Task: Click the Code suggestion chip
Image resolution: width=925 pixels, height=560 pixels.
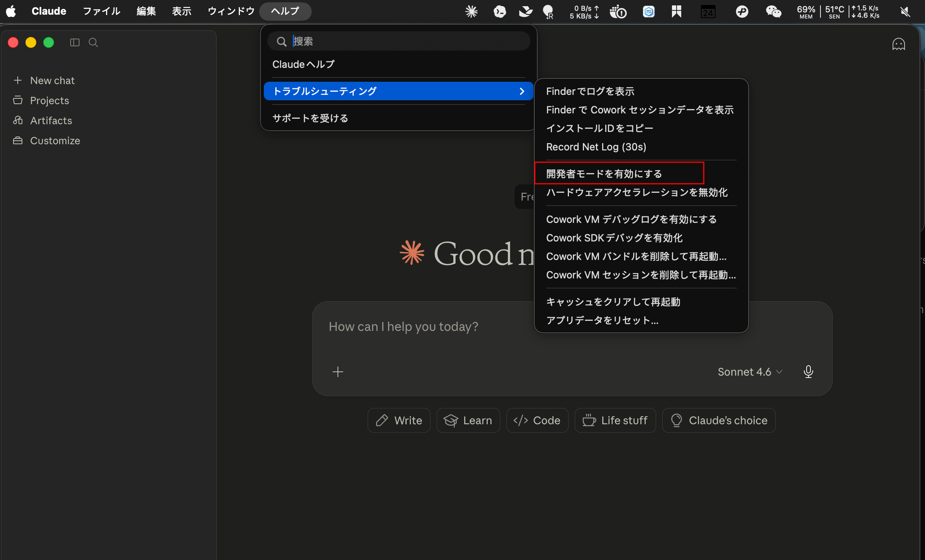Action: [537, 420]
